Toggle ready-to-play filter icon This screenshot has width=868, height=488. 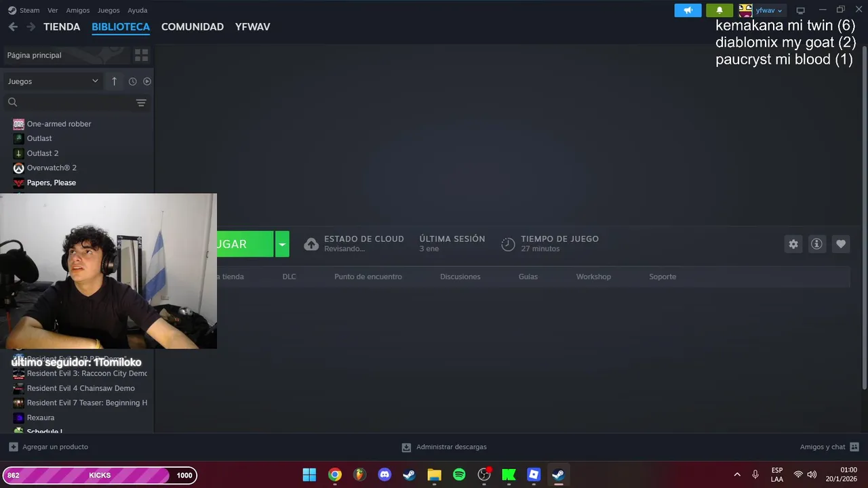pyautogui.click(x=146, y=81)
